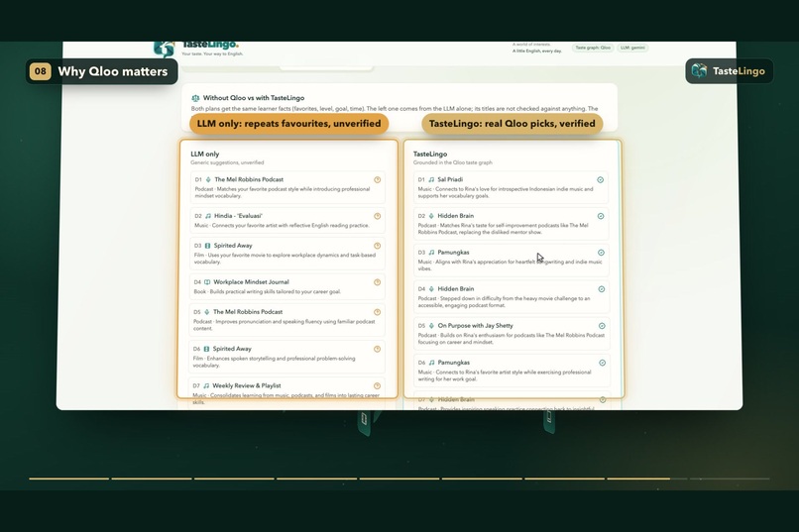Click the book icon in the TasteLingo corner badge
799x532 pixels.
699,70
